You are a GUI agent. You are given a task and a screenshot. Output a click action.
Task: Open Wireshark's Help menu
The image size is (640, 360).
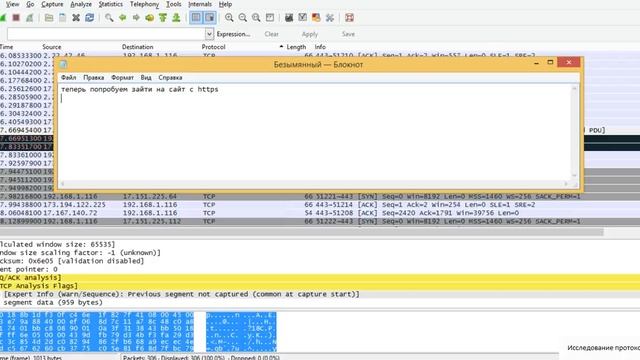[x=225, y=4]
